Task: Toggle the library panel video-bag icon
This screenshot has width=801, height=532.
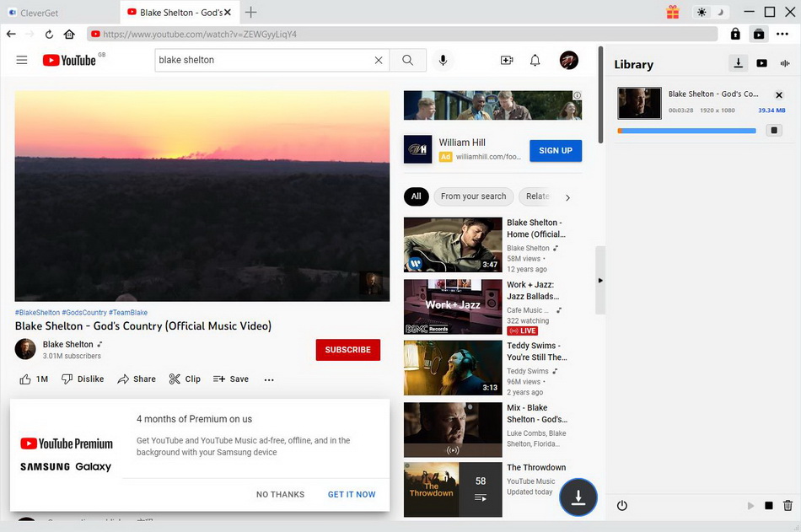Action: pyautogui.click(x=759, y=35)
